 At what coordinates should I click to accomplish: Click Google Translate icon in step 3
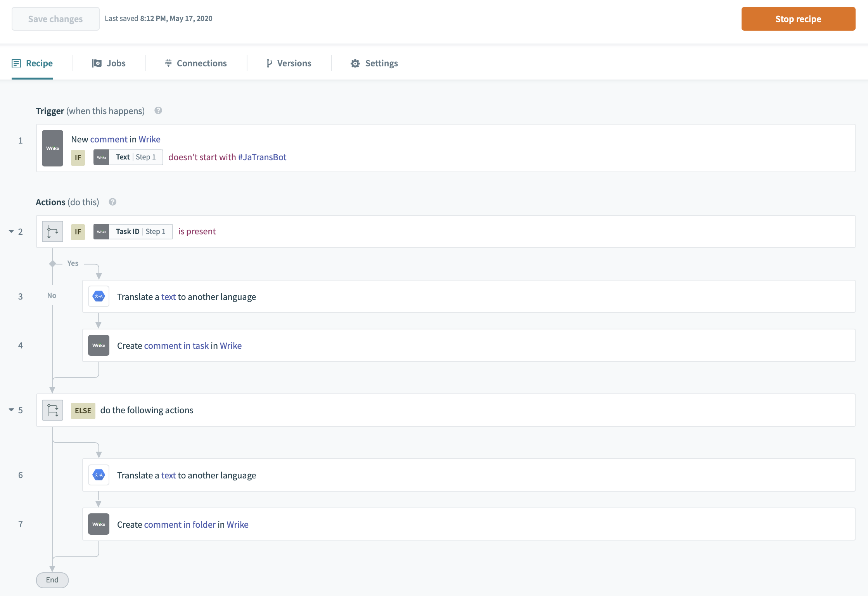click(99, 296)
